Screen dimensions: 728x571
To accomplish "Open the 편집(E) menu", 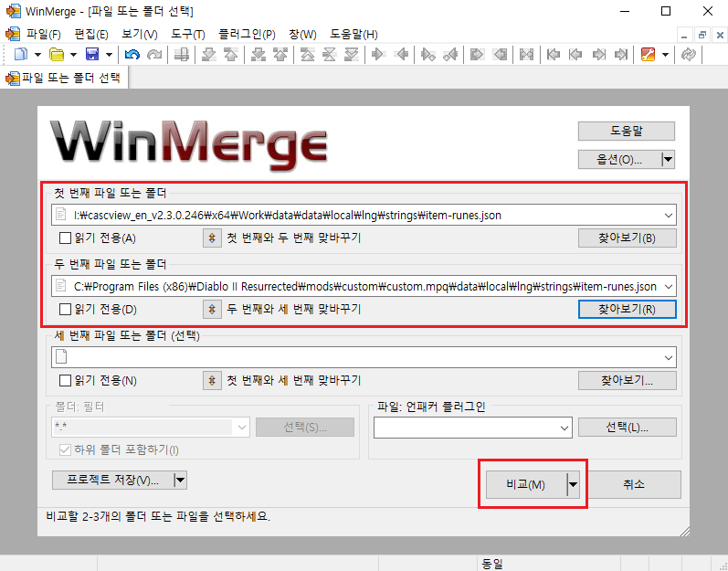I will (91, 35).
